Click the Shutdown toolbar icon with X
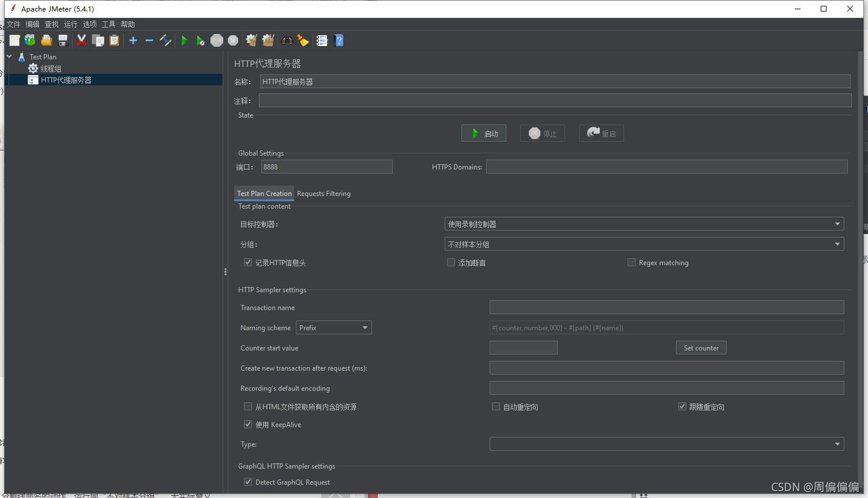This screenshot has height=498, width=868. (233, 40)
